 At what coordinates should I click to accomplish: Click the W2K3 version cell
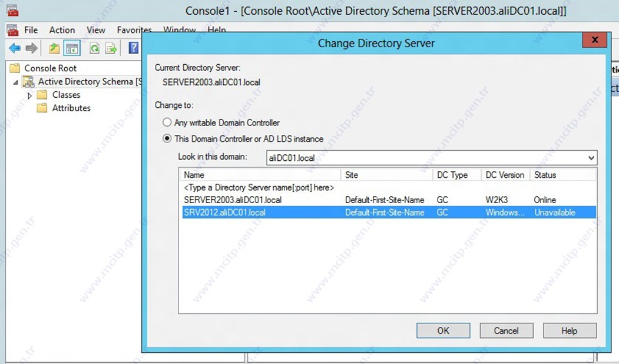(496, 200)
